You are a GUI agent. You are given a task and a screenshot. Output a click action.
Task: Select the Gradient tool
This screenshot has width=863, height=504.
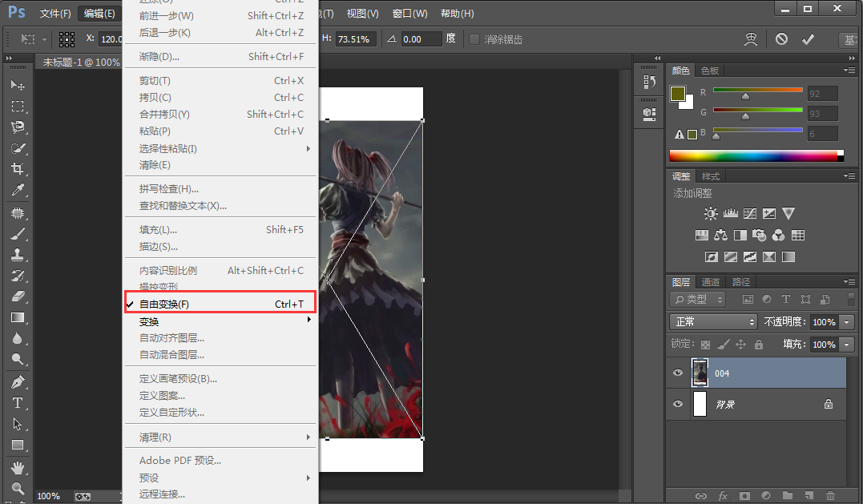click(18, 317)
